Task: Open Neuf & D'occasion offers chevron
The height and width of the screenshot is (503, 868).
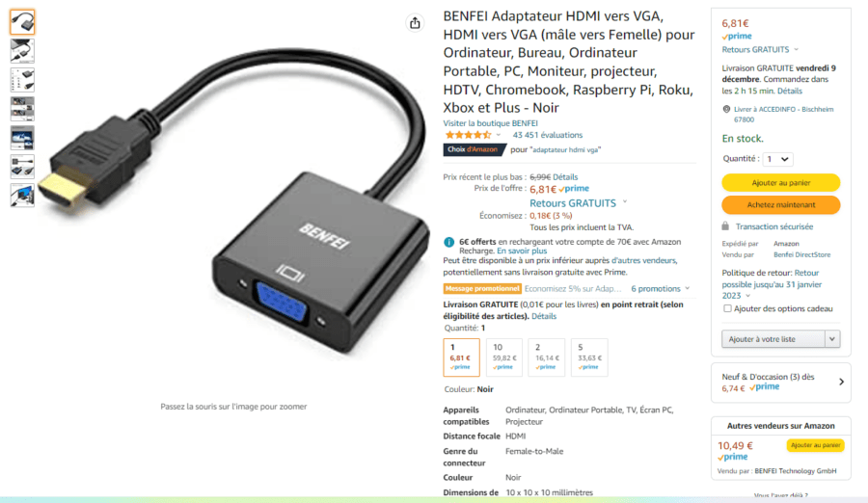Action: point(841,382)
